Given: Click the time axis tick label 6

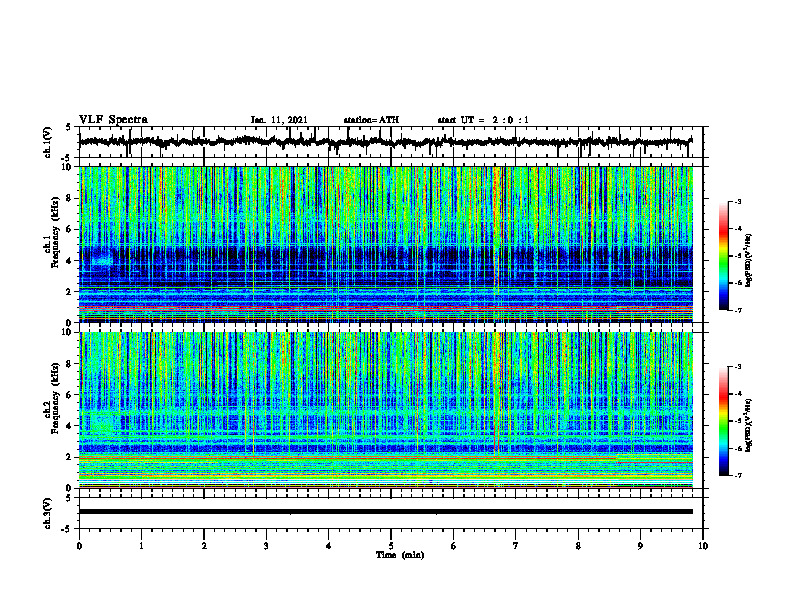Looking at the screenshot, I should (454, 546).
